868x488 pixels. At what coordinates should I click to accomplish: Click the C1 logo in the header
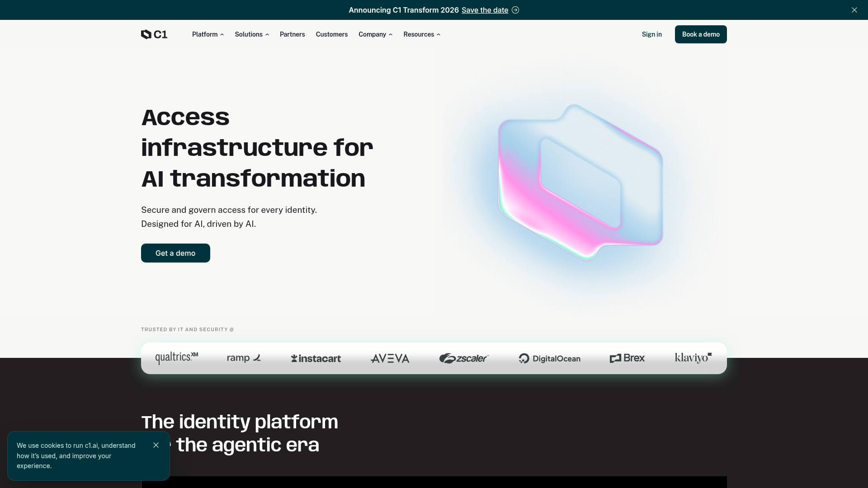[154, 34]
